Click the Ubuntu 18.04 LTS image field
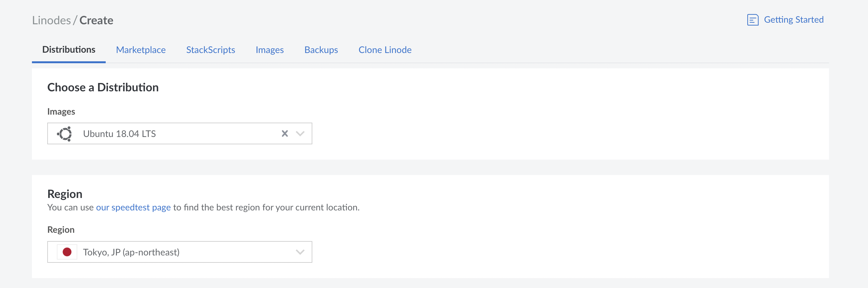 pos(179,134)
